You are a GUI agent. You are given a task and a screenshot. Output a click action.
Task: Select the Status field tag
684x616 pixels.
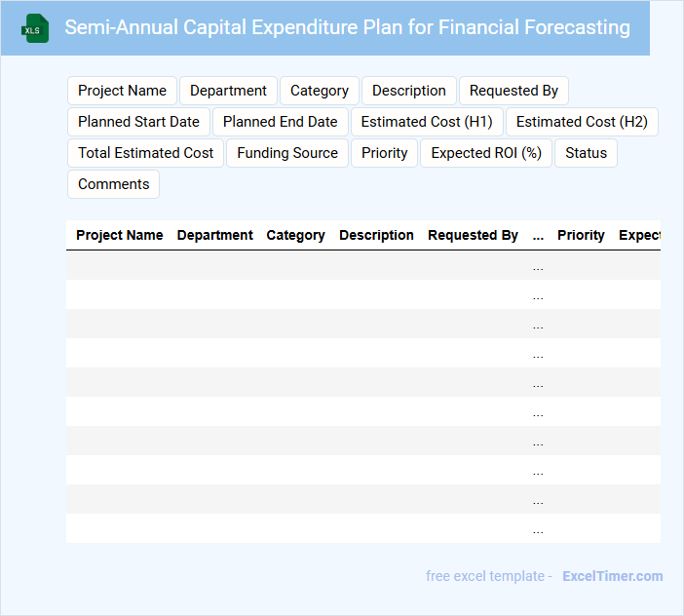pos(586,153)
